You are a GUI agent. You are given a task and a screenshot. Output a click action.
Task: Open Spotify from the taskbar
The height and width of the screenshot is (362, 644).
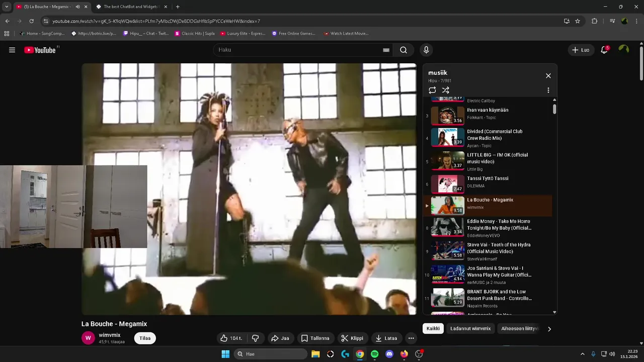(x=374, y=354)
